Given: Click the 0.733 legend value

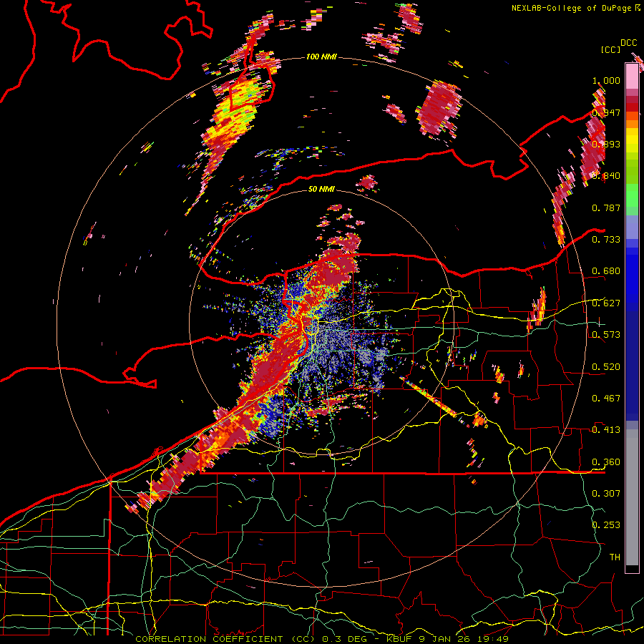Looking at the screenshot, I should (606, 240).
